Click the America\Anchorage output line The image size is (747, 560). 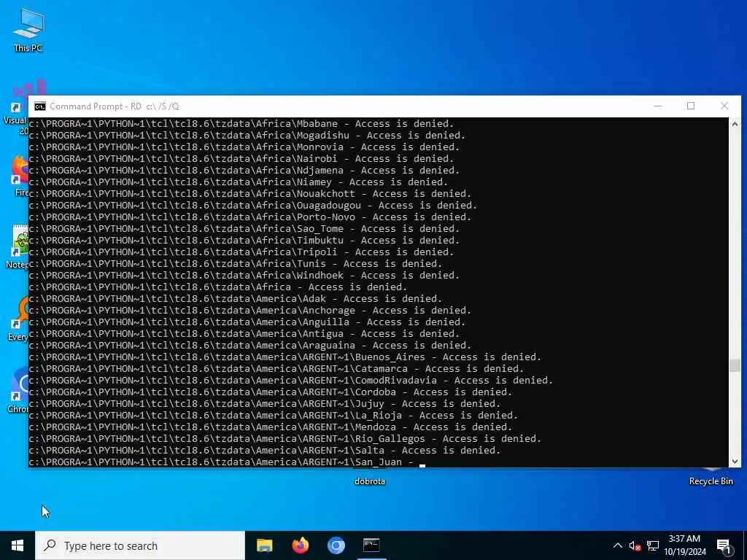point(250,310)
